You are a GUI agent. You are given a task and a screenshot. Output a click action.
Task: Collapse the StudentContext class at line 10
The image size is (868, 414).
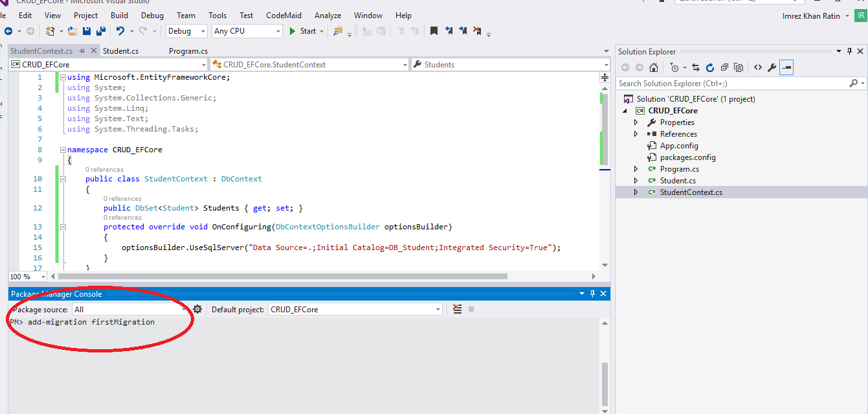[63, 179]
